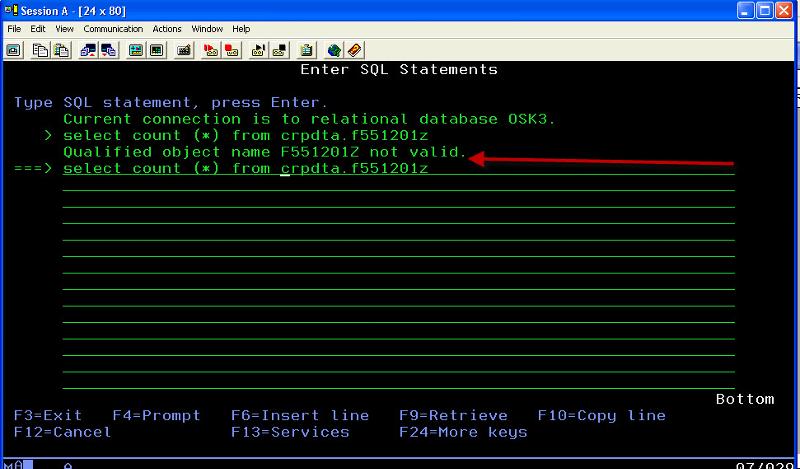Start recording a macro via toolbar icon
The height and width of the screenshot is (469, 800).
(211, 50)
